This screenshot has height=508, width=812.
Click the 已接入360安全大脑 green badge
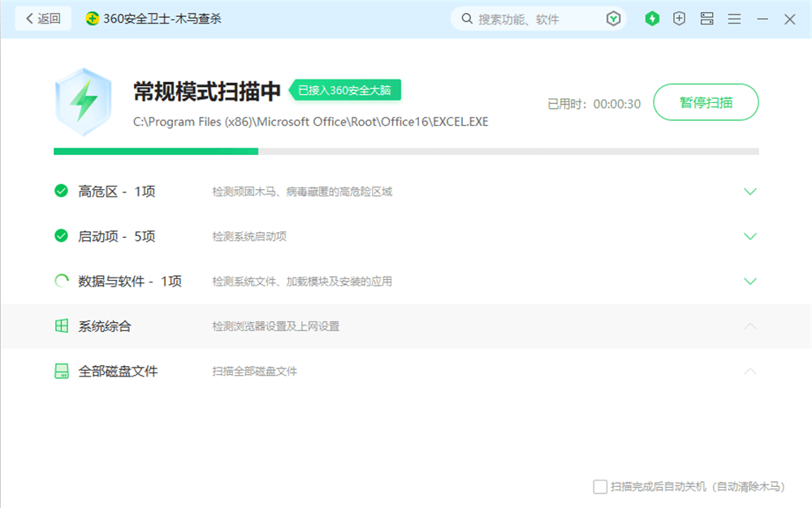[x=344, y=90]
